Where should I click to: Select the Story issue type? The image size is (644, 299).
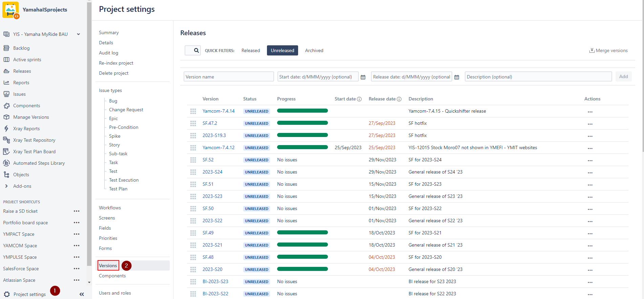115,145
